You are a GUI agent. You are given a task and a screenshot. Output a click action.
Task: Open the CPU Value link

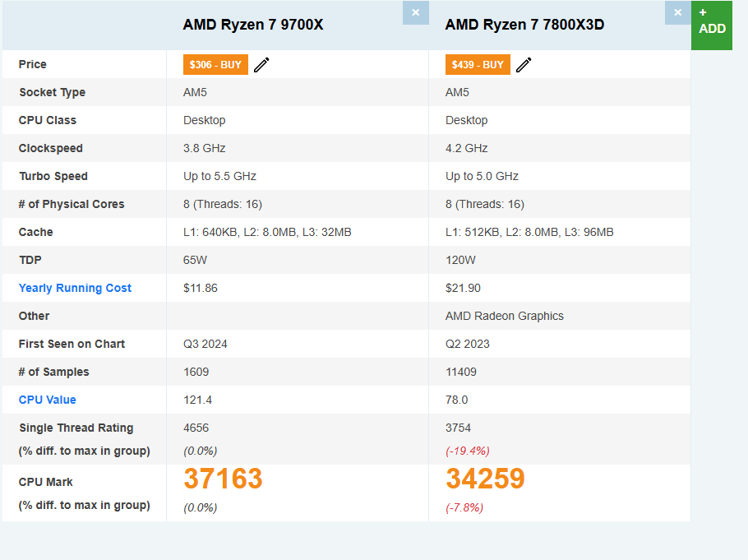[x=47, y=400]
